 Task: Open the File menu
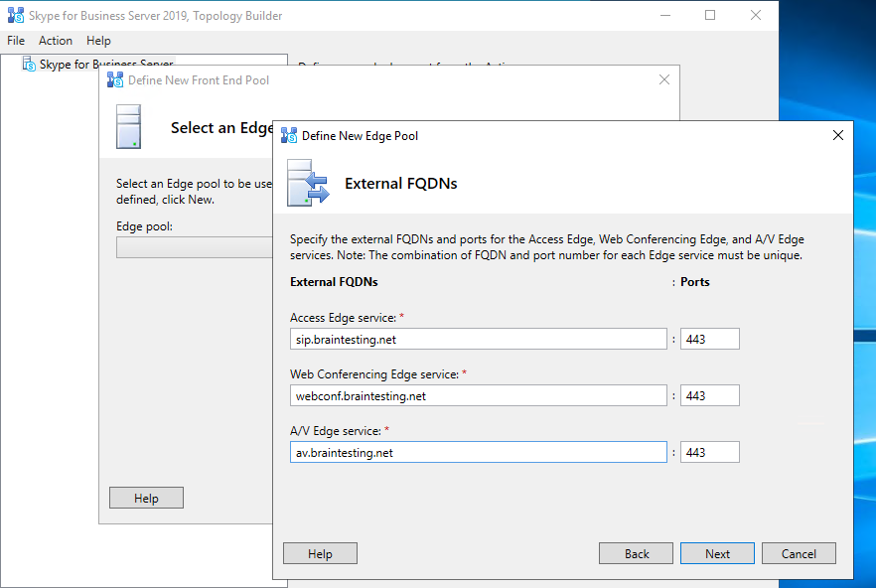point(16,41)
